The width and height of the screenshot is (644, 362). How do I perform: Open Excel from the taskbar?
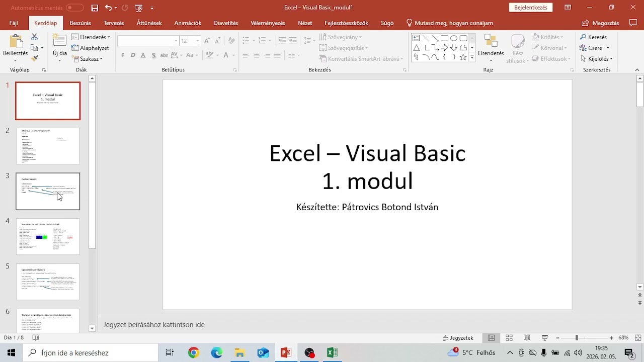(332, 352)
